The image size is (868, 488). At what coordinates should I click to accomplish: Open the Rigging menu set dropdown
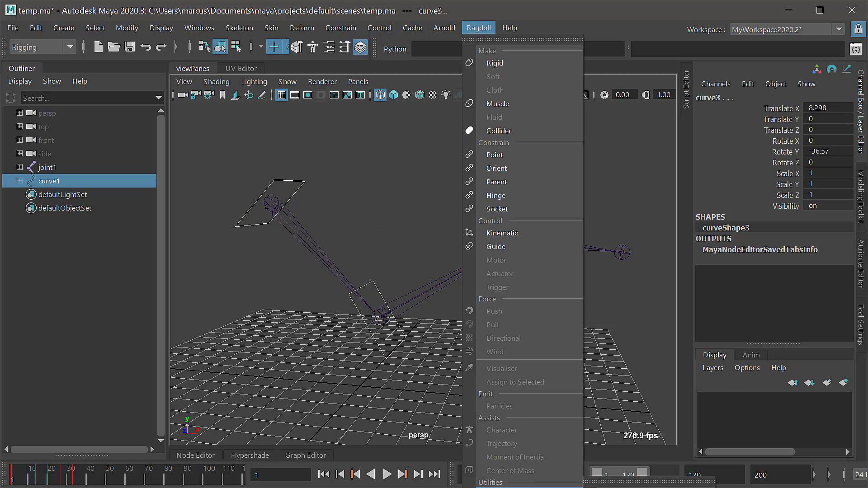click(70, 47)
